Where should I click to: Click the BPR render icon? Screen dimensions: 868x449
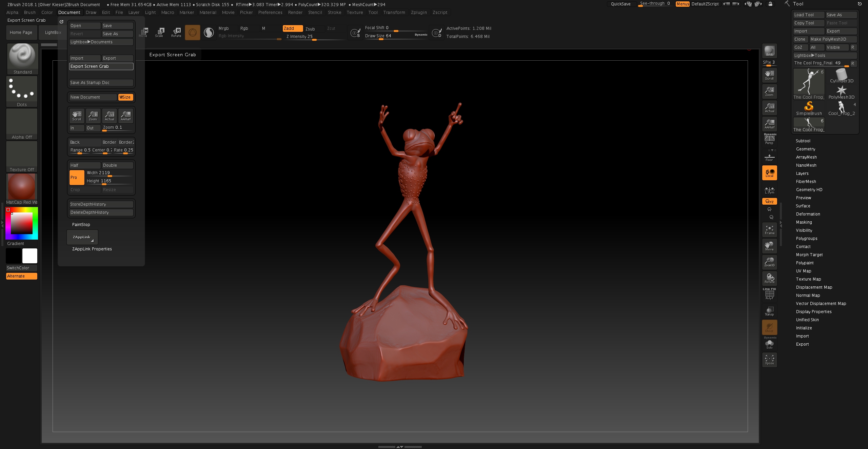pos(769,51)
